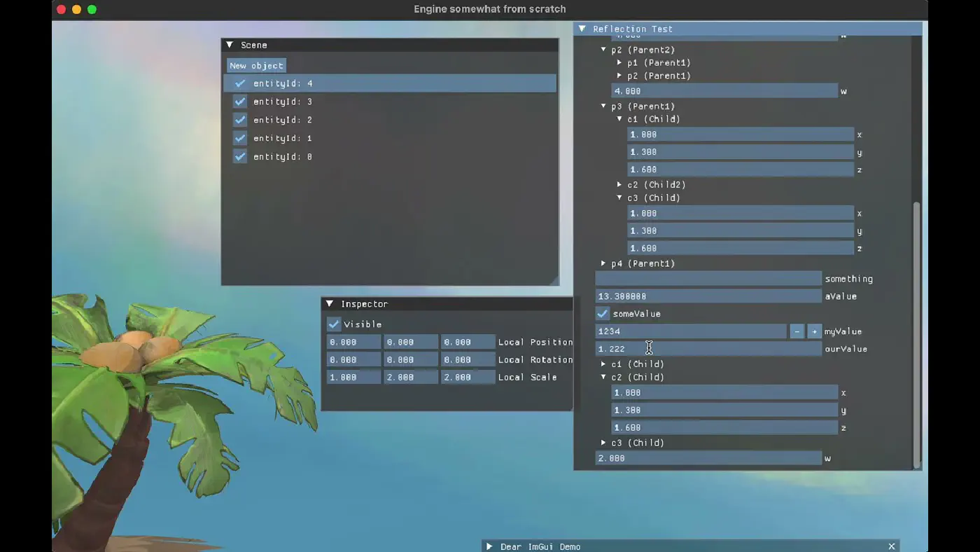Select entityId: 1 in the scene list

click(x=283, y=139)
